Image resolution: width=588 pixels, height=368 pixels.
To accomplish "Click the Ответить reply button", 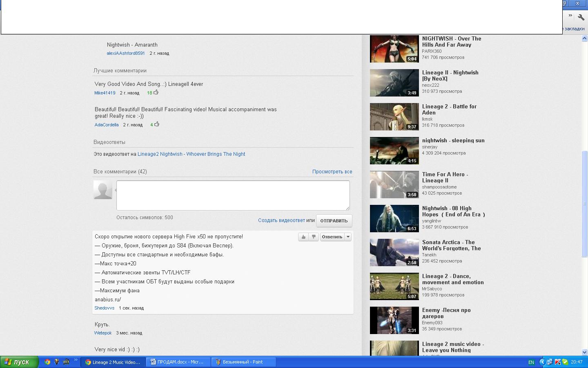I will coord(332,237).
